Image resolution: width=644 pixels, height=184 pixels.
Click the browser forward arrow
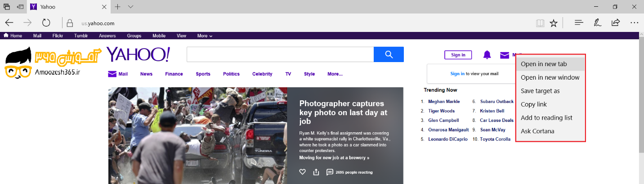(27, 23)
